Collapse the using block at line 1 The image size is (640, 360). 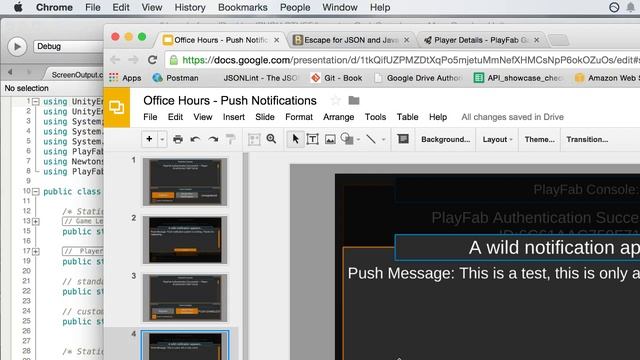click(x=36, y=102)
